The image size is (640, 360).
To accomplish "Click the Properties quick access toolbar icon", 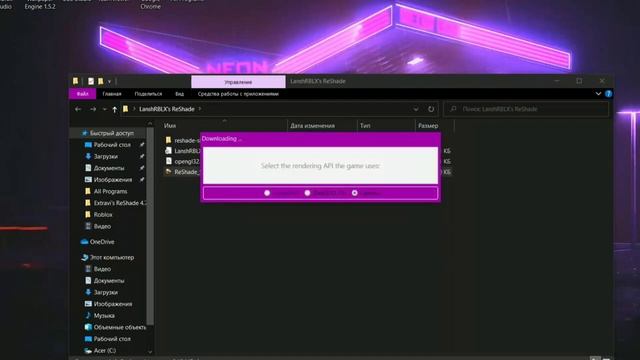I will coord(91,81).
